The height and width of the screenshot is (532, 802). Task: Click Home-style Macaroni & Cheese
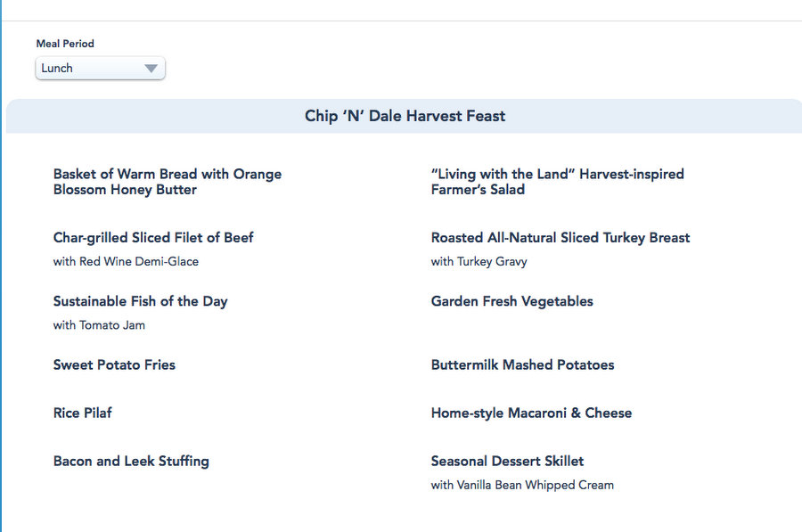coord(531,413)
